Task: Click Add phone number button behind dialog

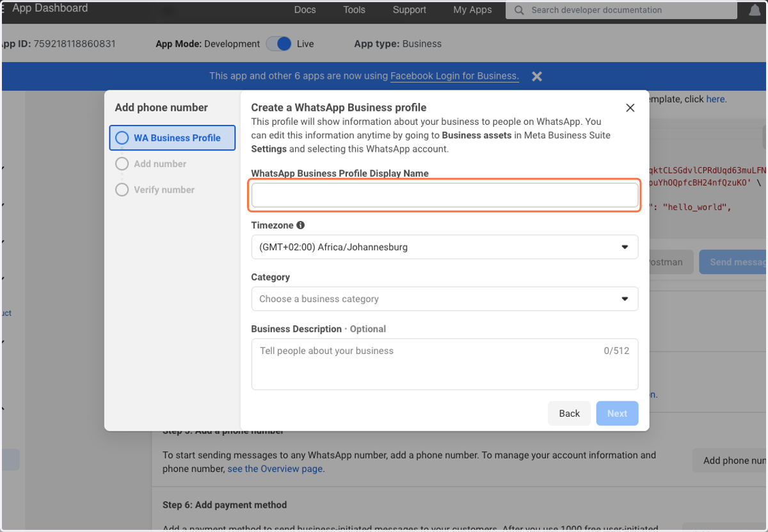Action: 731,460
